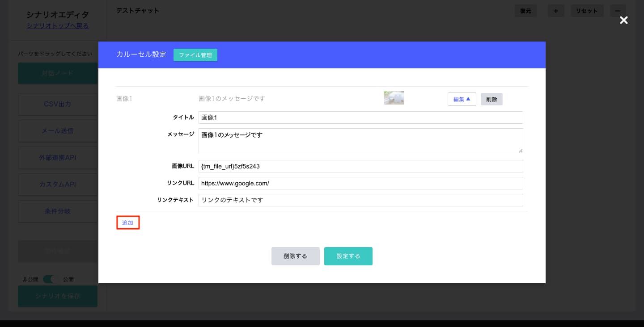Focus the タイトル input field

pyautogui.click(x=360, y=117)
